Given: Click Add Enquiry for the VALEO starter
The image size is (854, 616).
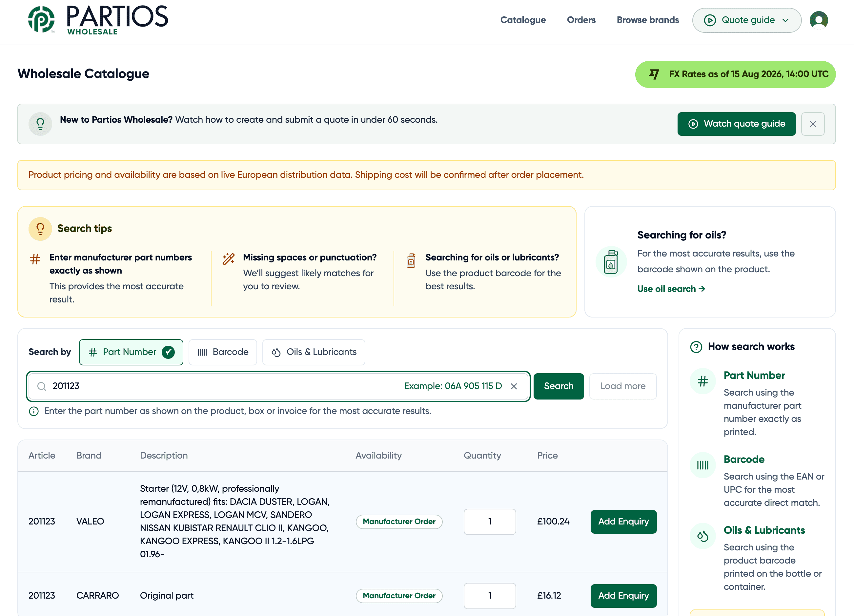Looking at the screenshot, I should [x=623, y=522].
